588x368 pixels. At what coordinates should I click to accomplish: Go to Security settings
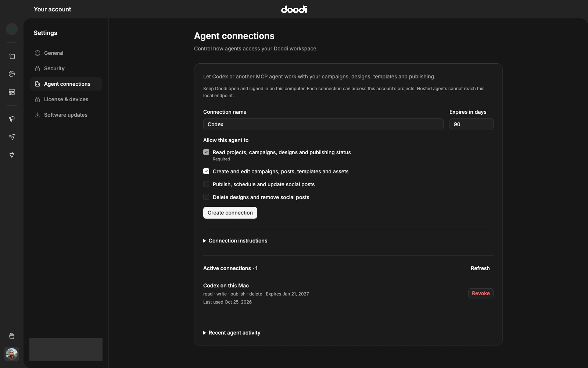click(x=66, y=68)
